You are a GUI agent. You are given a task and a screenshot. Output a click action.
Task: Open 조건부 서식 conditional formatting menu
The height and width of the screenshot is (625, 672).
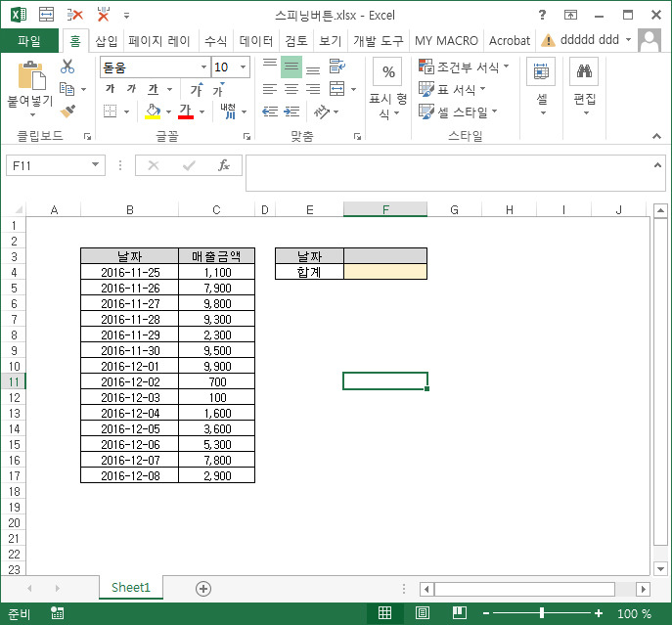click(464, 67)
